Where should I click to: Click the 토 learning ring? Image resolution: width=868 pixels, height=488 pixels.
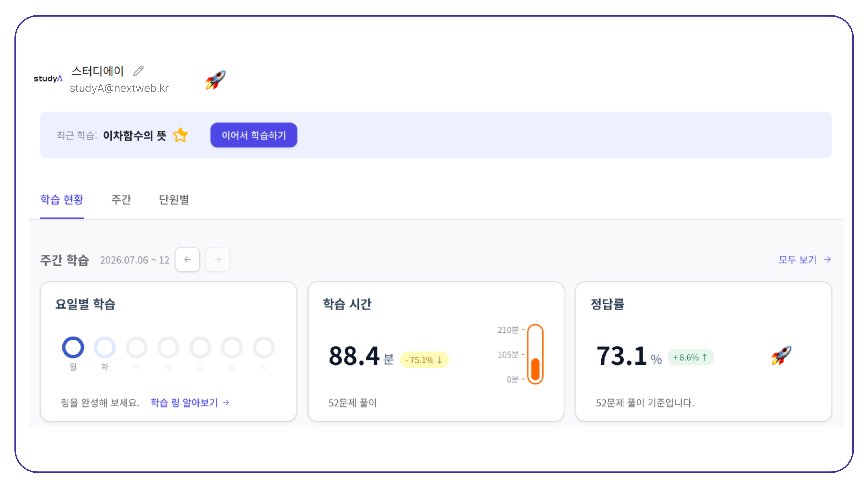pyautogui.click(x=232, y=347)
